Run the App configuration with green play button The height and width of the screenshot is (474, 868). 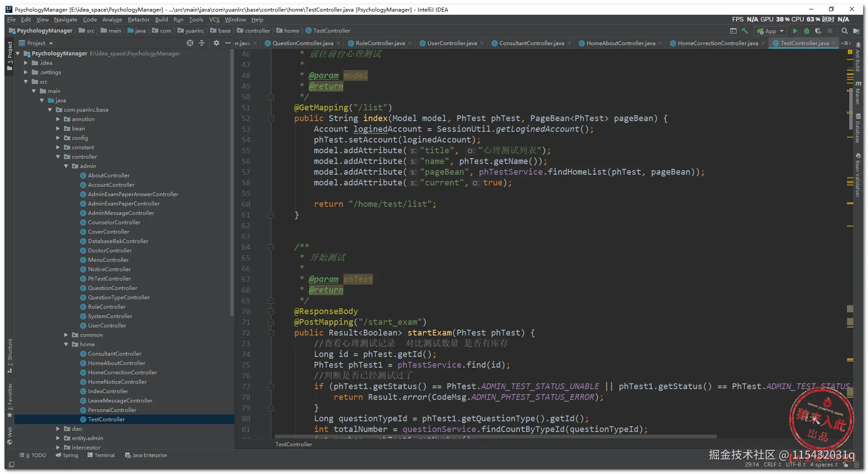(x=795, y=31)
